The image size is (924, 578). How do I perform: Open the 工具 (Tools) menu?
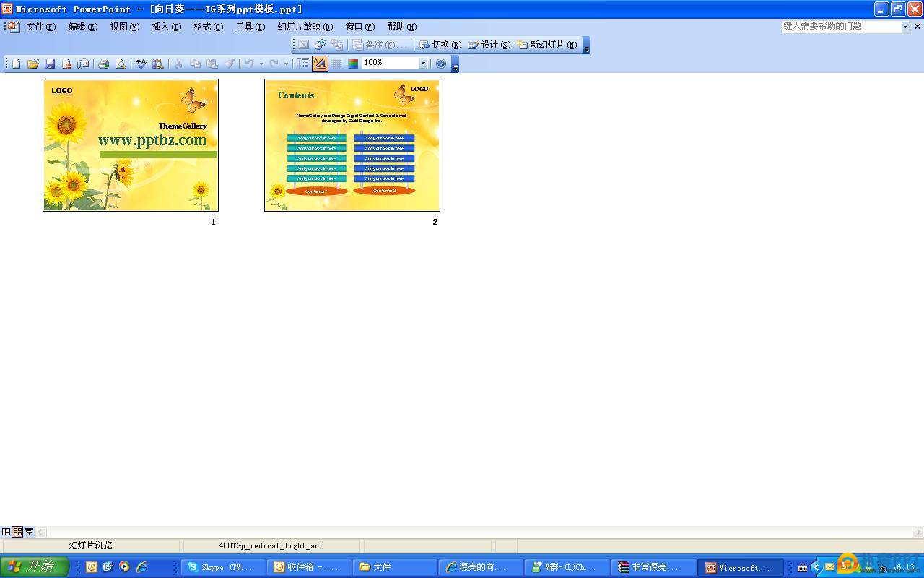click(x=250, y=27)
